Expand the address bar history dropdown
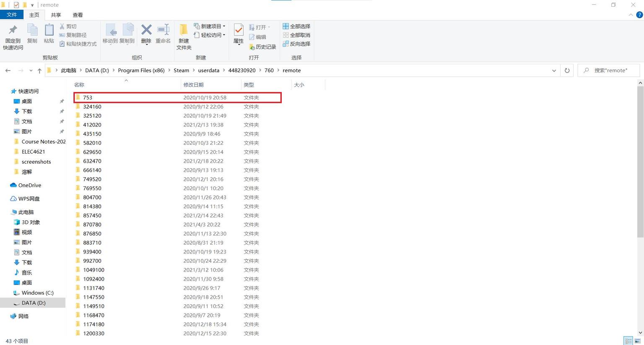The width and height of the screenshot is (644, 345). click(554, 71)
